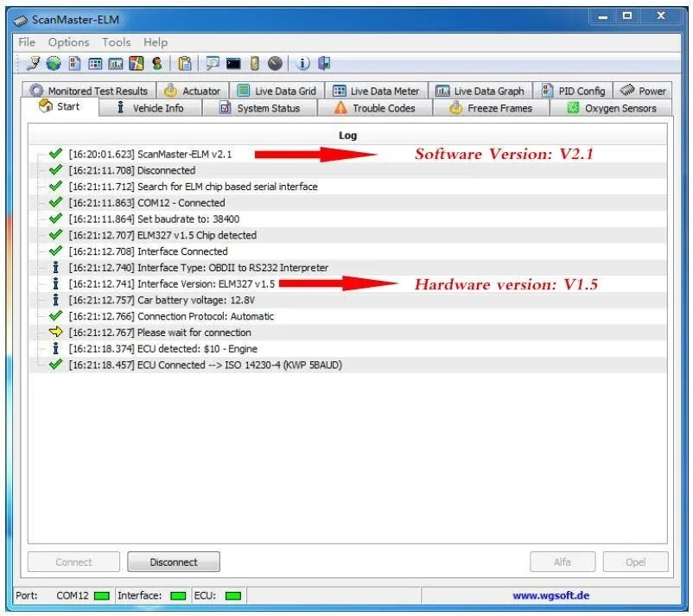Screen dimensions: 693x616
Task: Open the Vehicle Info tab
Action: (150, 108)
